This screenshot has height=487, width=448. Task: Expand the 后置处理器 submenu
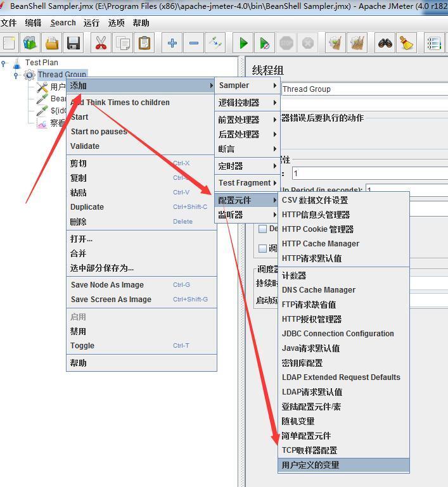(248, 134)
